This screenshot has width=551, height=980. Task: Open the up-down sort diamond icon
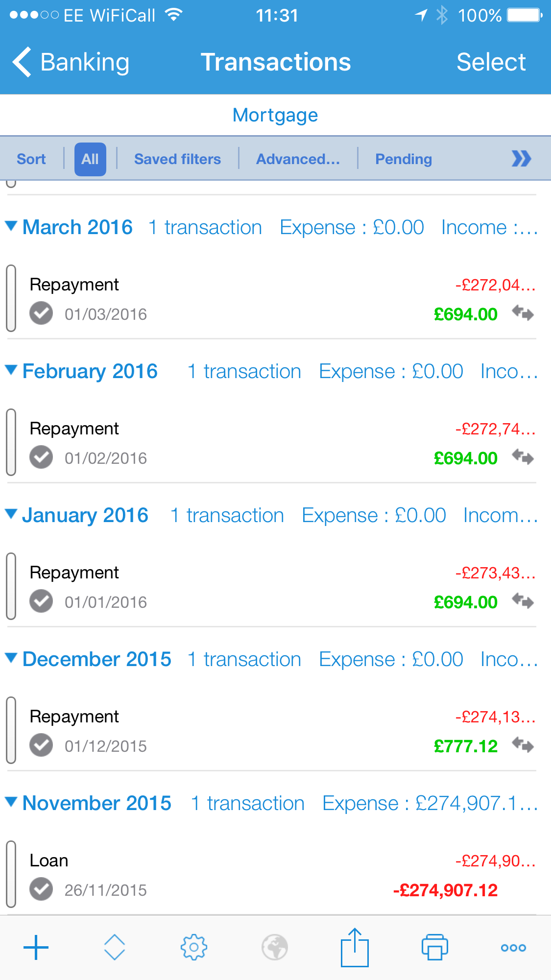[x=115, y=947]
